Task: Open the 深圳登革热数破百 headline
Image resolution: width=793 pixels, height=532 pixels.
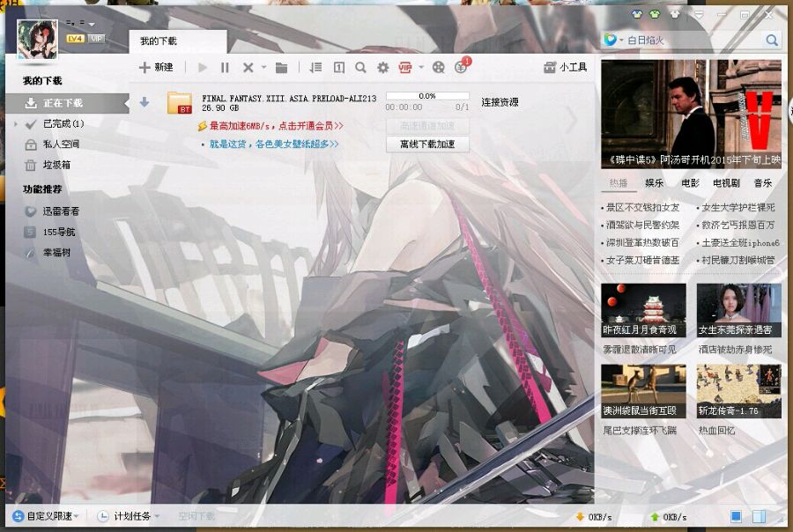Action: tap(642, 243)
